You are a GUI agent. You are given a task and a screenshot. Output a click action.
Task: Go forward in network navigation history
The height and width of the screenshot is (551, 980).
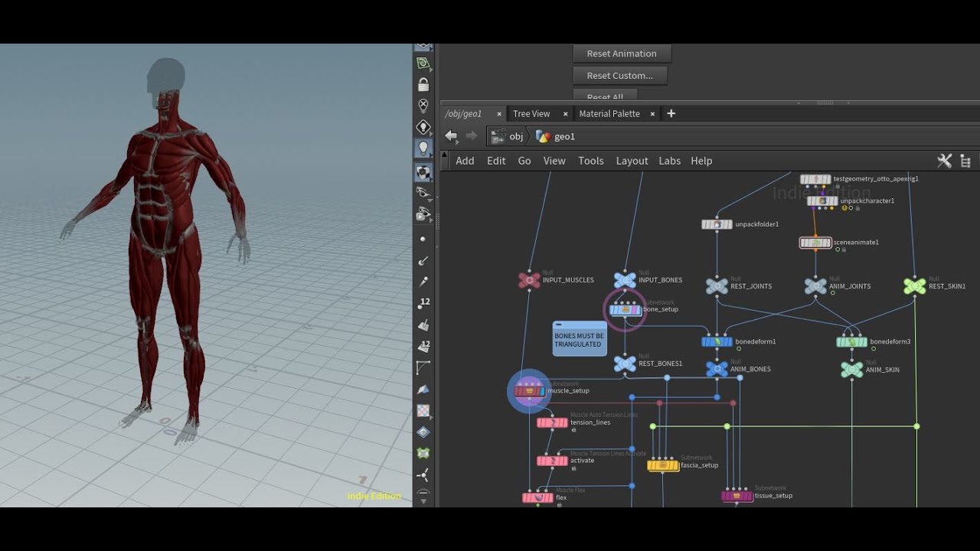click(472, 136)
